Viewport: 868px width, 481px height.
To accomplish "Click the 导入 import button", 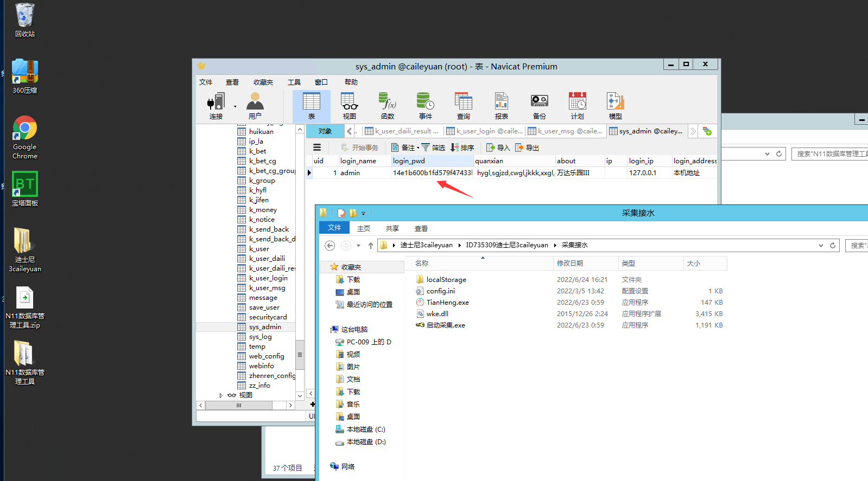I will coord(498,147).
